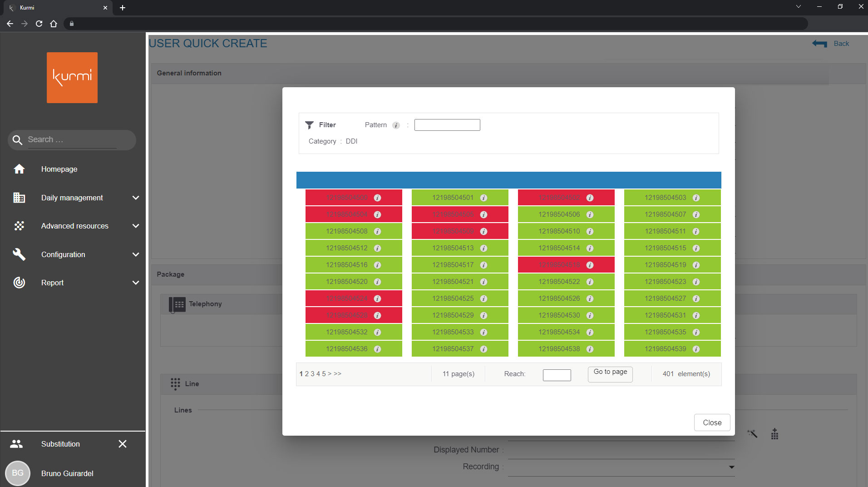The width and height of the screenshot is (868, 487).
Task: Click the Go to page button
Action: click(x=610, y=374)
